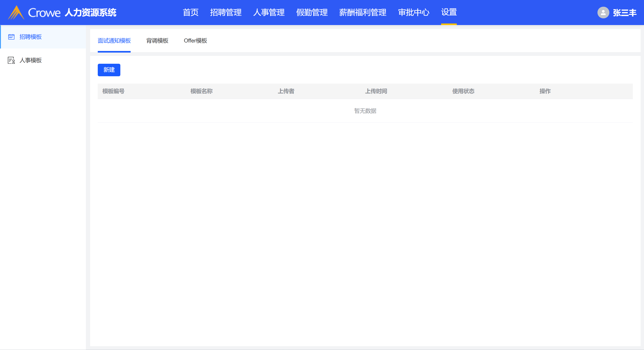The image size is (644, 350).
Task: Switch to the Offer模板 tab
Action: (x=195, y=40)
